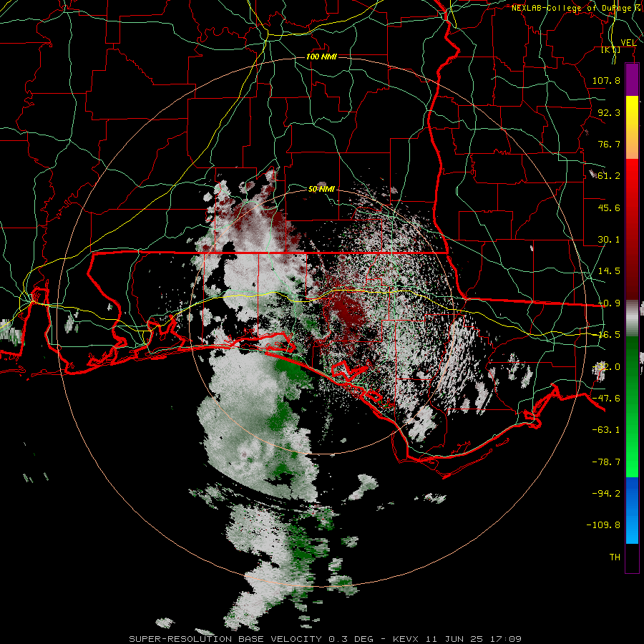Click the VEL legend title
This screenshot has height=644, width=644.
pos(628,42)
